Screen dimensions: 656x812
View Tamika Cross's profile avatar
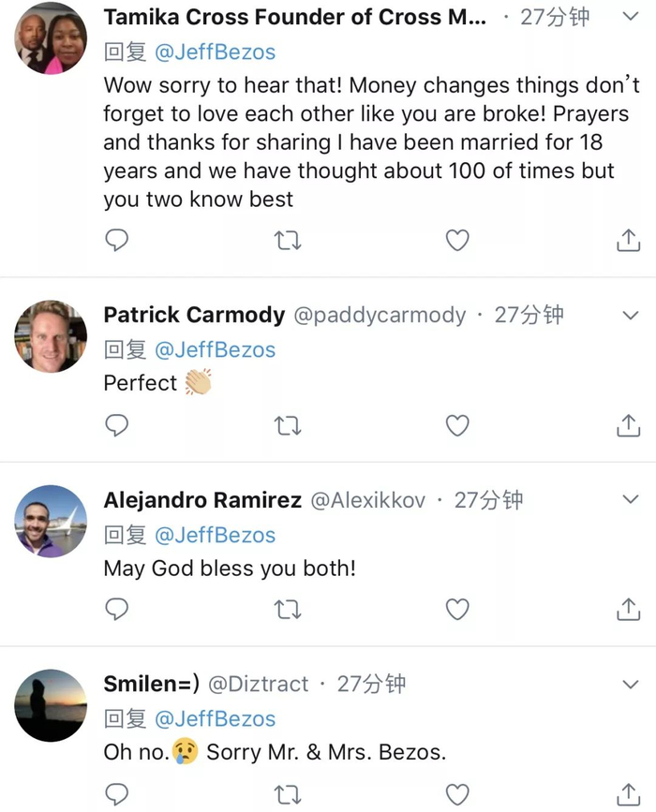coord(52,39)
